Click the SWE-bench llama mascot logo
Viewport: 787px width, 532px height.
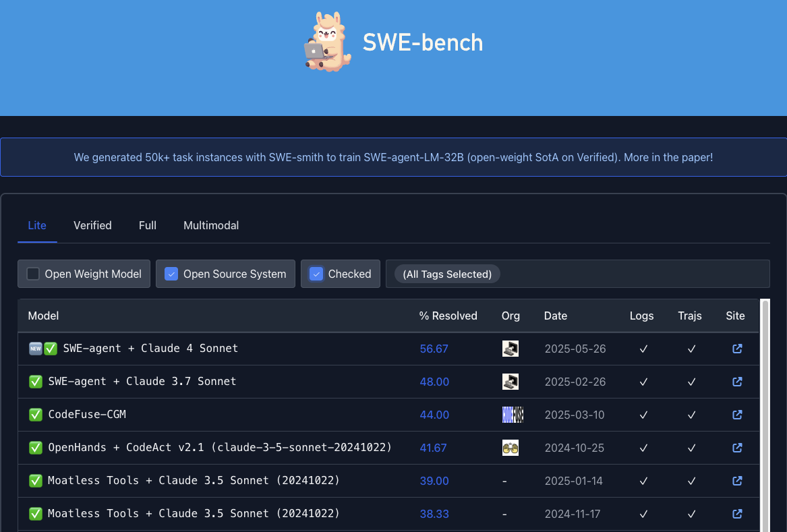click(328, 42)
